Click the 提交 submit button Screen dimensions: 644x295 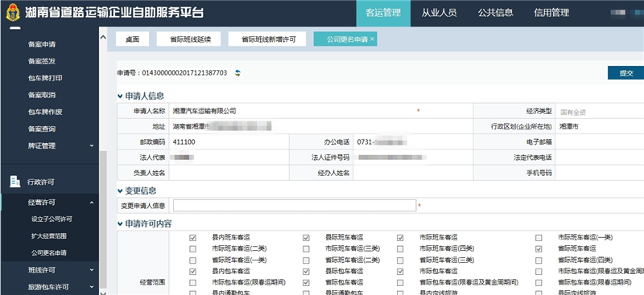point(626,73)
